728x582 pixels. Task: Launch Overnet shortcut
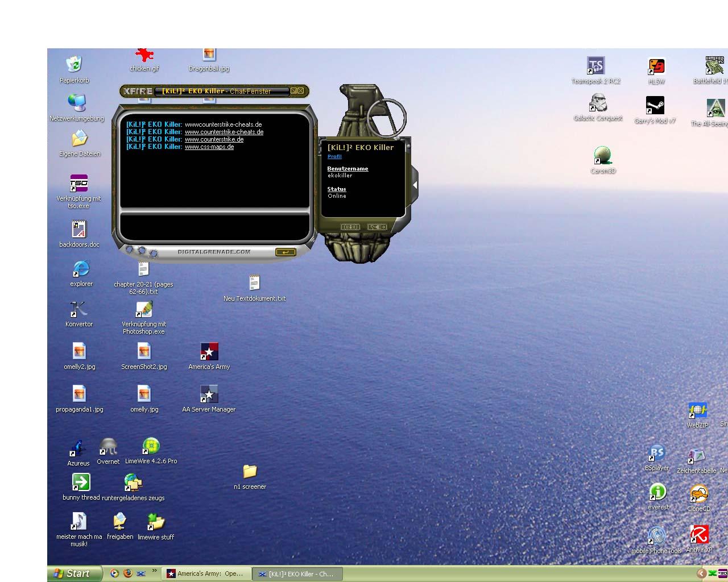108,451
